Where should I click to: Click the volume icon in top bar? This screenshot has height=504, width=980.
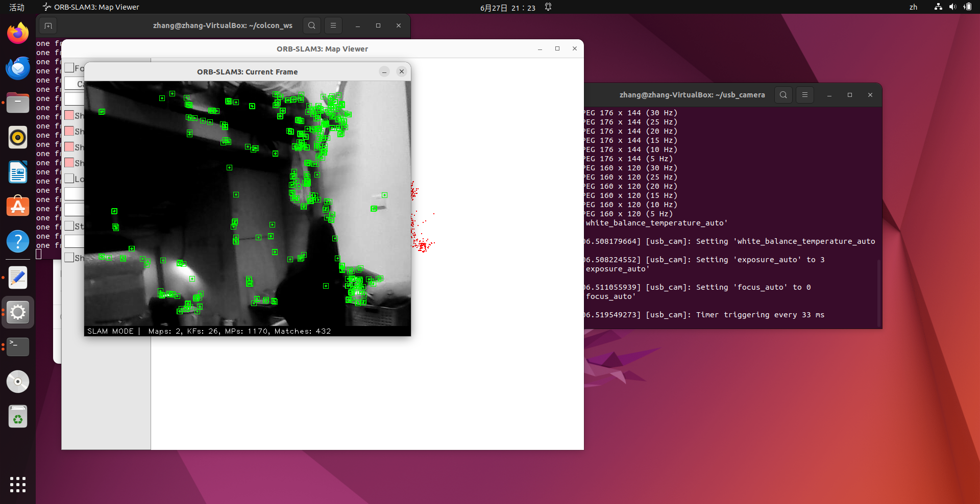(x=952, y=7)
